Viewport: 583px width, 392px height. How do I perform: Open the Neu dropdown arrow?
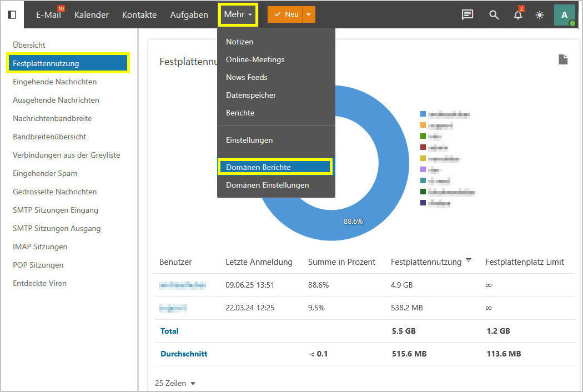pyautogui.click(x=309, y=14)
